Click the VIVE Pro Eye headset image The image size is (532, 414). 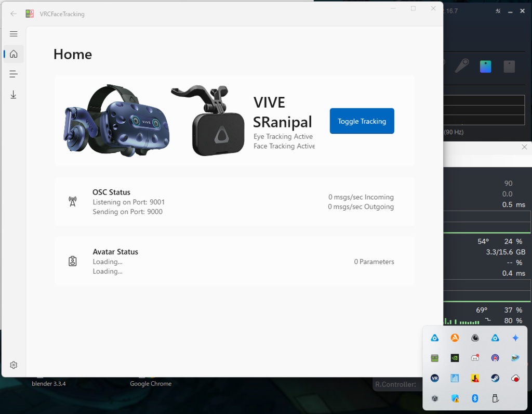(116, 121)
